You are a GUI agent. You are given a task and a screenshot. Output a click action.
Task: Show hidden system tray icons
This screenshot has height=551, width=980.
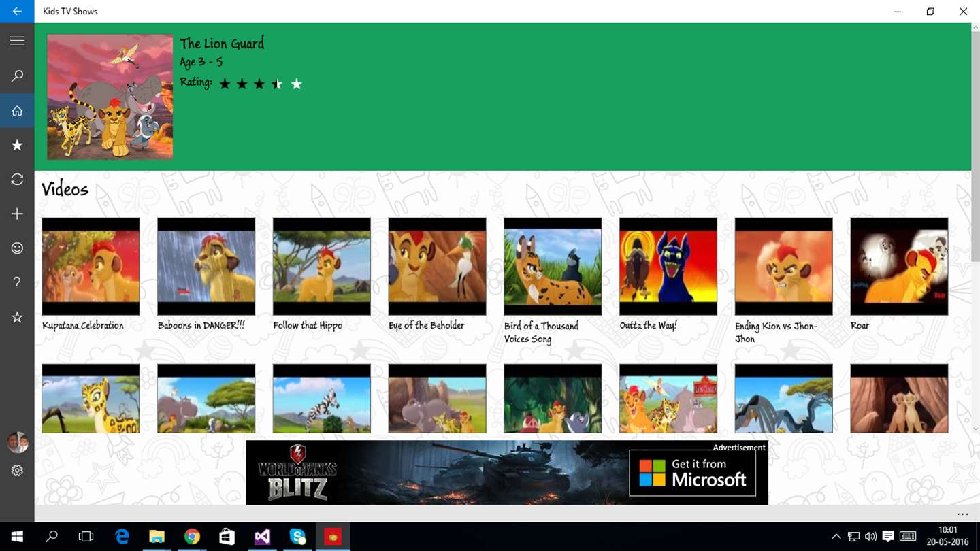point(836,537)
